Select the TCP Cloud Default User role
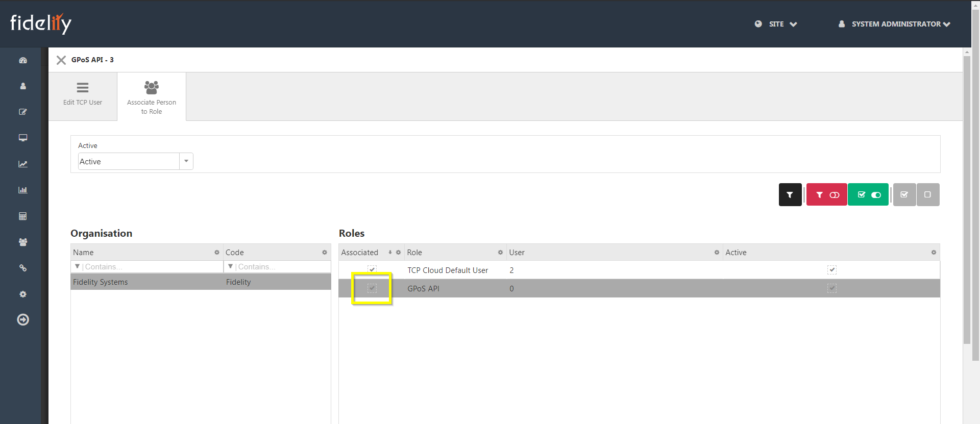980x424 pixels. pos(448,270)
